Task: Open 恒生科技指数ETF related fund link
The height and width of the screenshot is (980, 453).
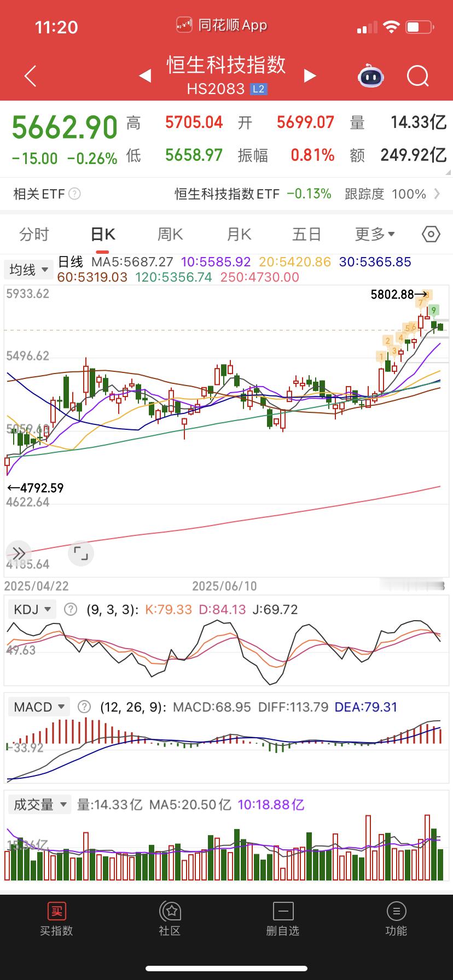Action: point(227,194)
